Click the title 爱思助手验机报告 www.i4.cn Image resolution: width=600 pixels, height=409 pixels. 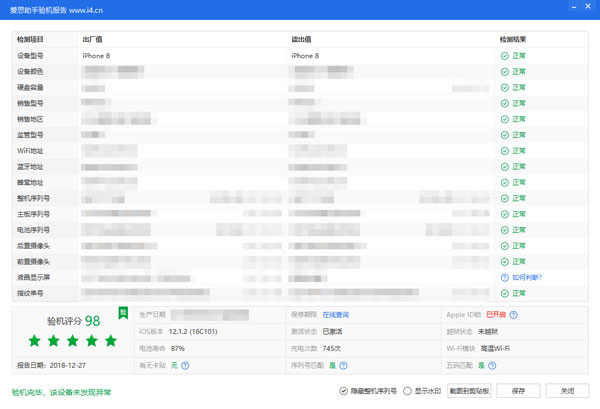pyautogui.click(x=56, y=10)
